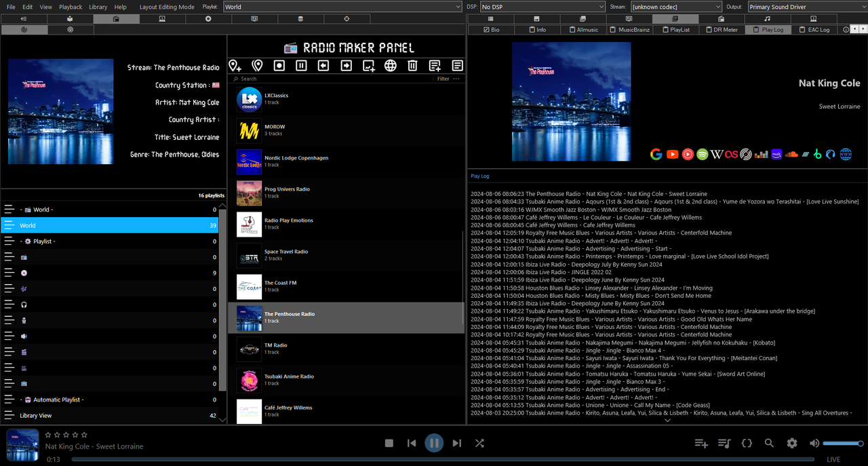Switch to the Bio tab
Image resolution: width=868 pixels, height=466 pixels.
pos(491,30)
